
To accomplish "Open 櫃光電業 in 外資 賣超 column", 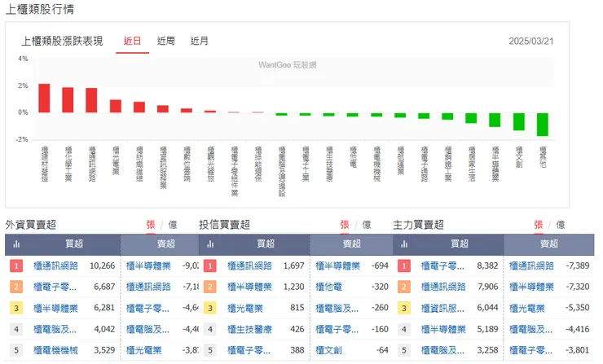I will (x=144, y=350).
